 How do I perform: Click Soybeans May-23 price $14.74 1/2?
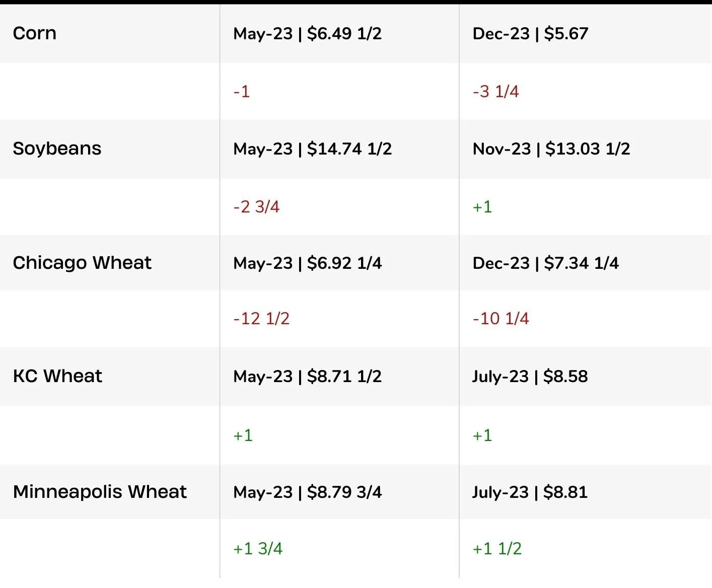coord(312,149)
